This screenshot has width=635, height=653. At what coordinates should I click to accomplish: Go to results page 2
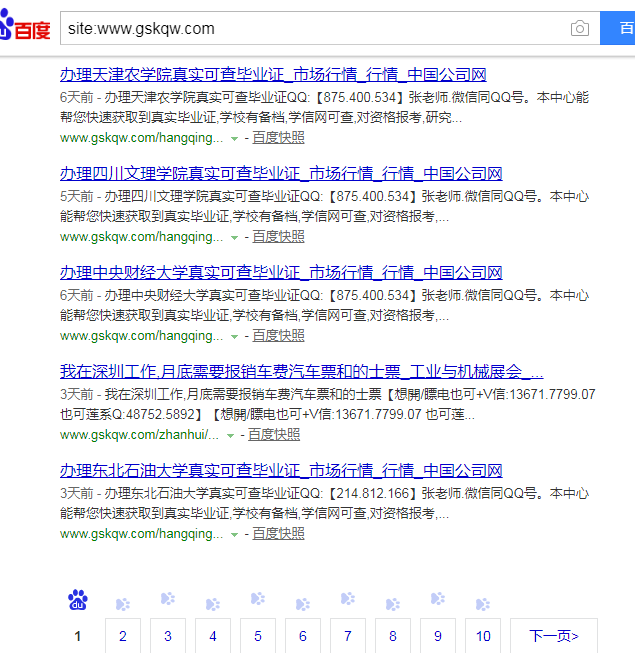coord(123,636)
